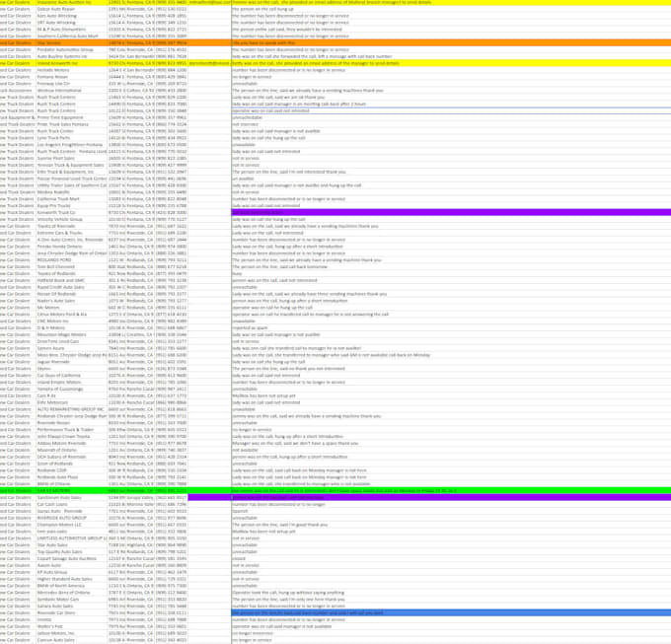Select the Insurance Auto Auction Inc cell
671x644 pixels.
(x=71, y=2)
